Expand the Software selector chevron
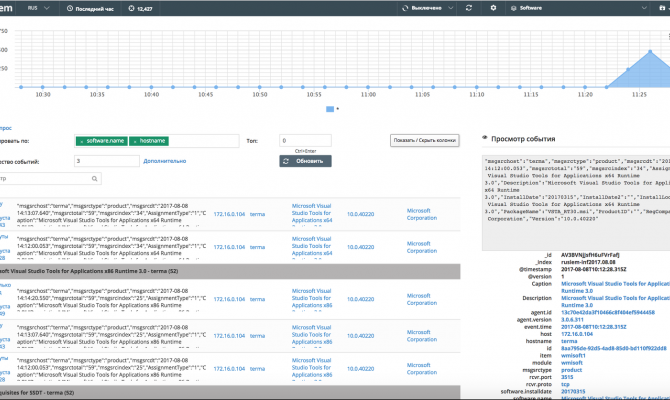This screenshot has width=670, height=400. pyautogui.click(x=644, y=8)
